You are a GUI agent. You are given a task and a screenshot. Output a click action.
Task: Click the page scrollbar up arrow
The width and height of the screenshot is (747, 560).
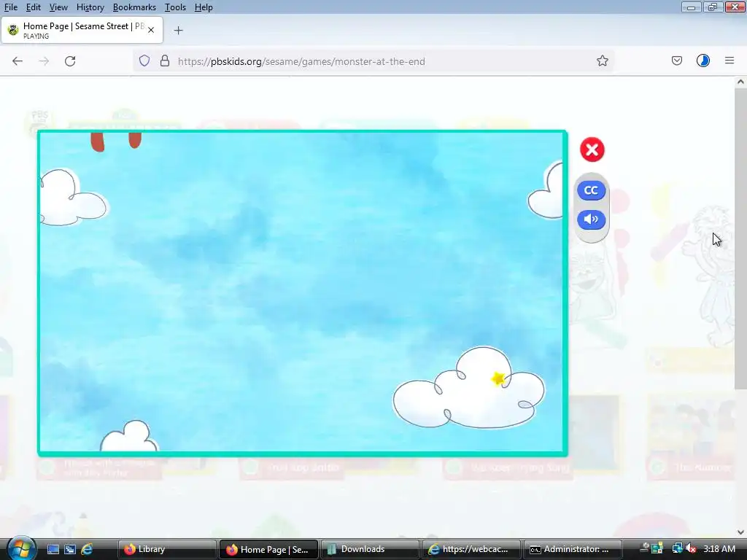click(x=740, y=82)
